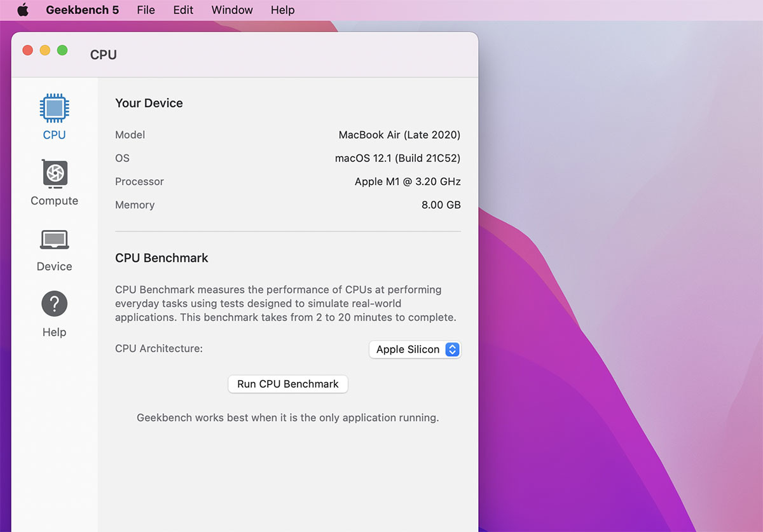Minimize the window using yellow button
Viewport: 763px width, 532px height.
45,50
